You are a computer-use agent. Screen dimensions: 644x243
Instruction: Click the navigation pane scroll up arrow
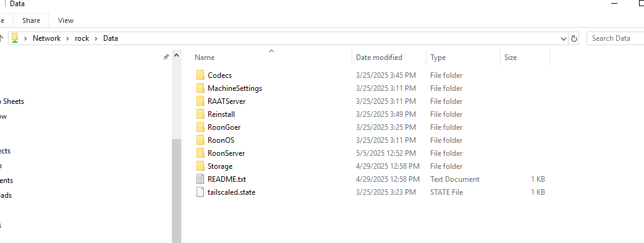[177, 56]
